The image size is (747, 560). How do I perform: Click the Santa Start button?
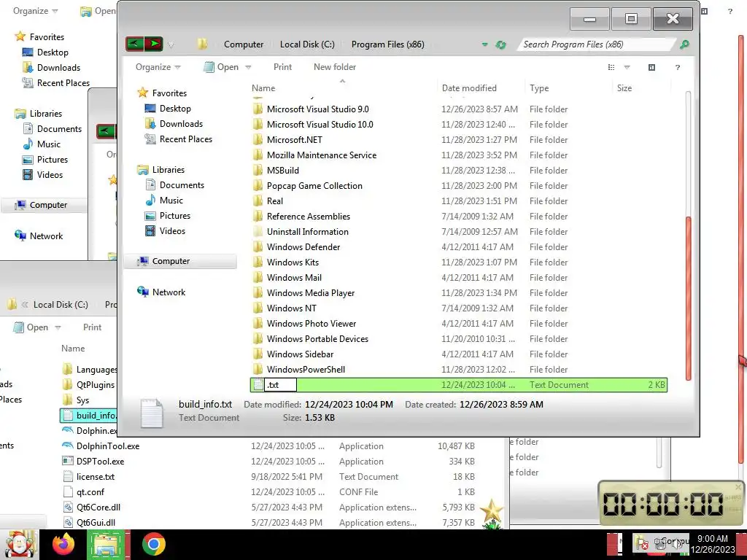pos(20,544)
